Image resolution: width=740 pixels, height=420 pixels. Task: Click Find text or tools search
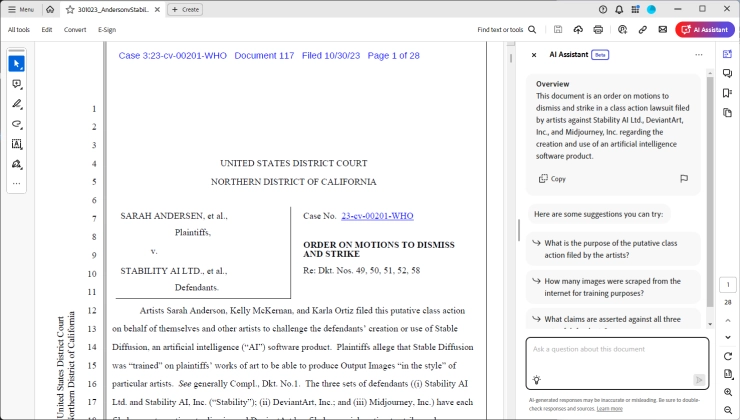coord(506,30)
